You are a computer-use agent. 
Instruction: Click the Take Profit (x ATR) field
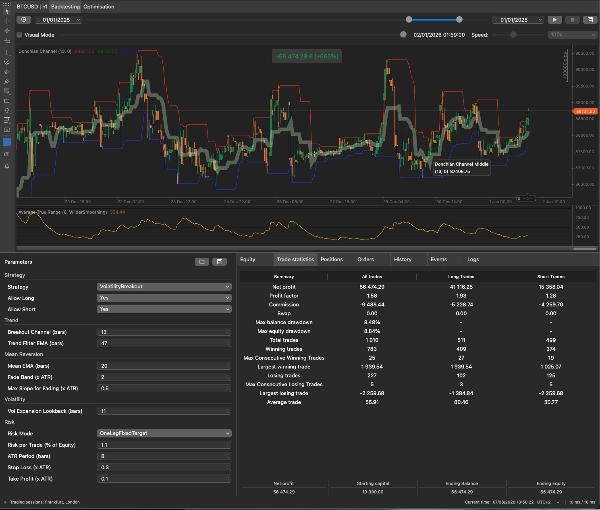[x=164, y=479]
